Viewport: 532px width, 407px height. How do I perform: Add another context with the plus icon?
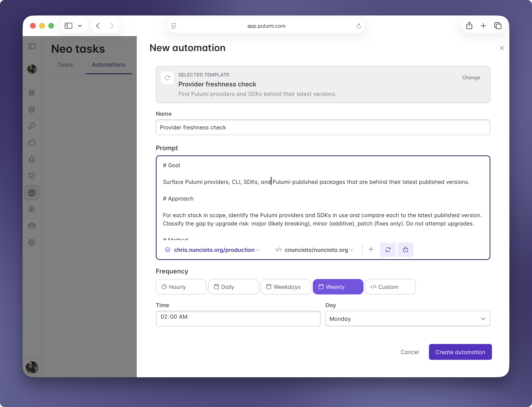pyautogui.click(x=371, y=249)
